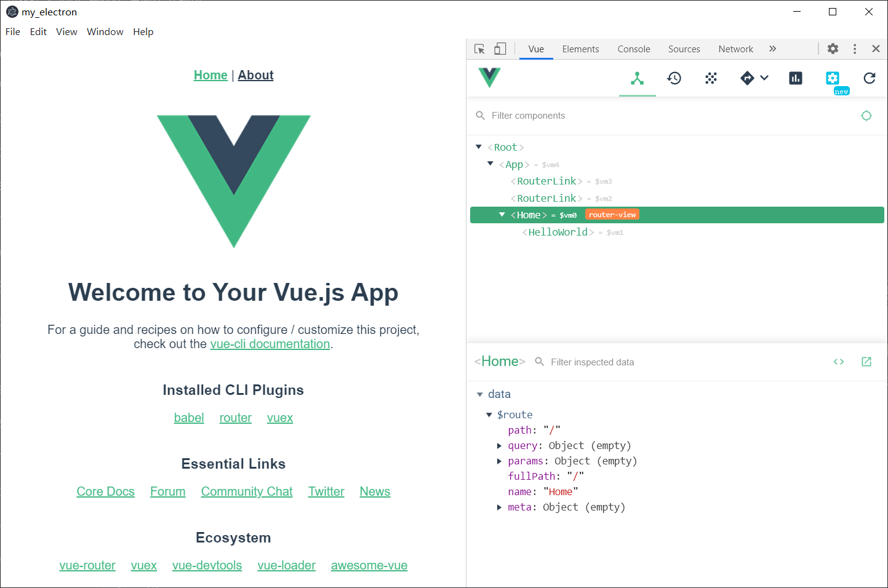This screenshot has height=588, width=888.
Task: Go to the About page link
Action: click(256, 75)
